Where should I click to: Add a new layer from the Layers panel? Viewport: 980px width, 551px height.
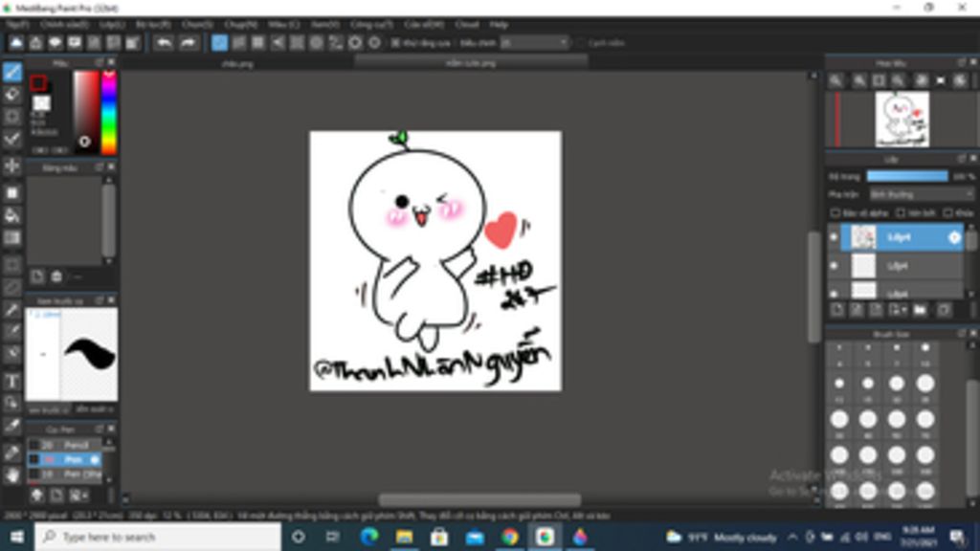[x=837, y=310]
